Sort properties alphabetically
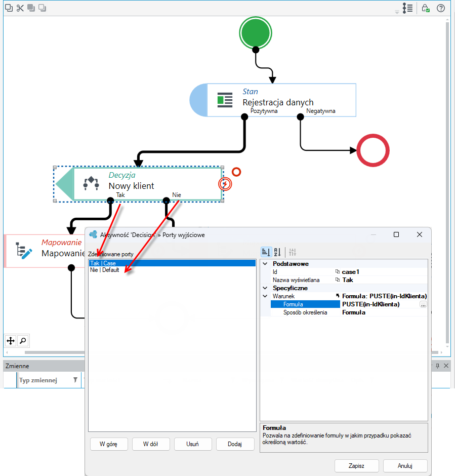The width and height of the screenshot is (455, 476). click(x=277, y=252)
